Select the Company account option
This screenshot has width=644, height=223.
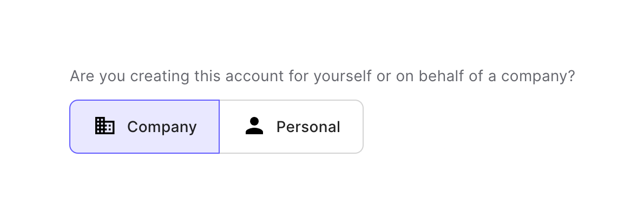tap(144, 127)
